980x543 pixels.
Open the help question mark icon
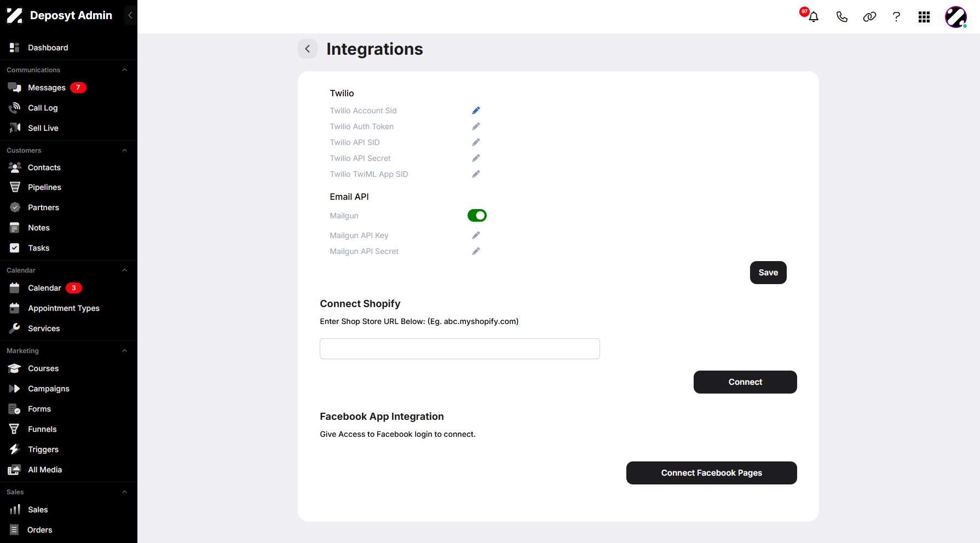pyautogui.click(x=896, y=17)
